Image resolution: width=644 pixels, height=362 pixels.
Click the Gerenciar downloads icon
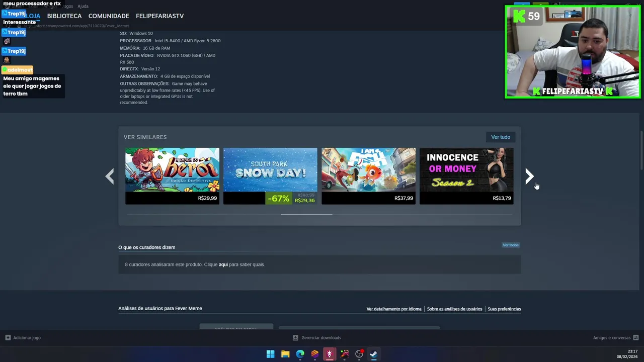(295, 338)
